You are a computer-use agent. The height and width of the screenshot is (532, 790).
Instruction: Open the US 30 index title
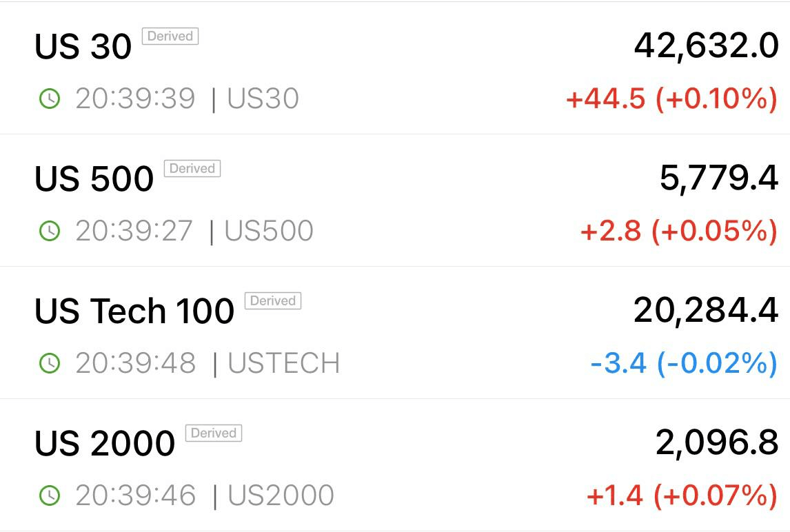coord(83,46)
